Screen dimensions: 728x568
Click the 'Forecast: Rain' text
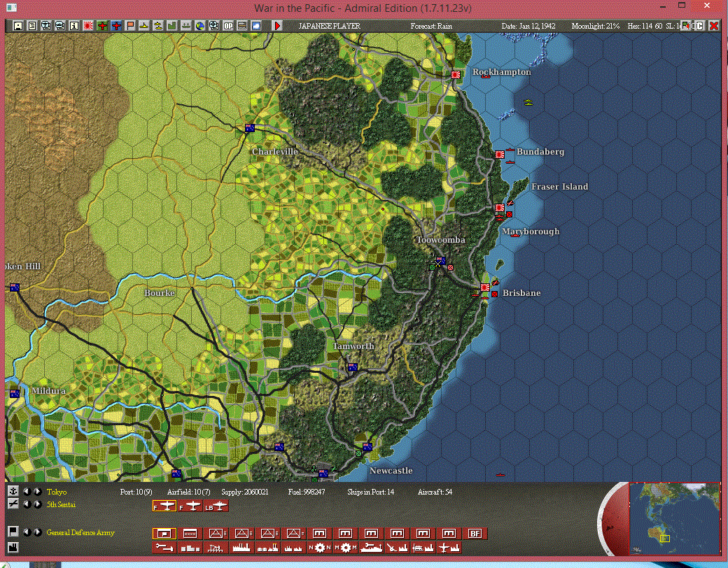coord(431,26)
